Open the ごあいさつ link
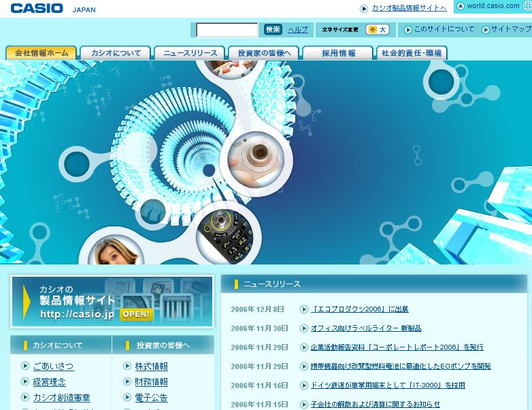Viewport: 532px width, 410px height. (x=53, y=366)
